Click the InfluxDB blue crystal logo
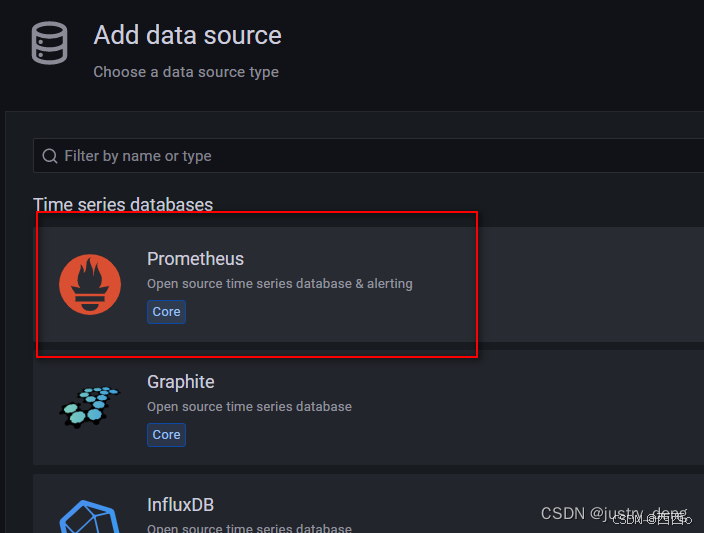704x533 pixels. [90, 516]
